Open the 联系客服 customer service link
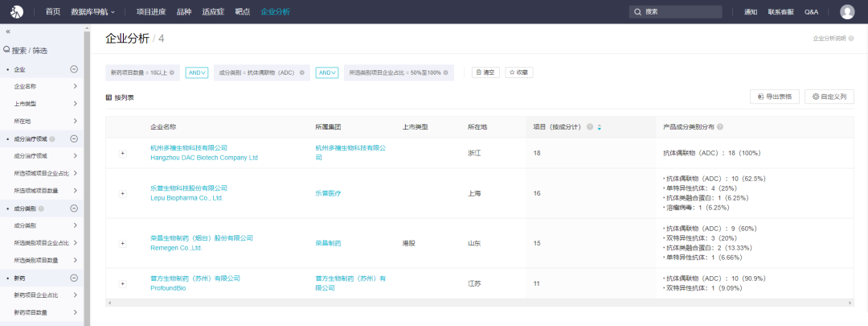This screenshot has height=326, width=868. pos(780,11)
